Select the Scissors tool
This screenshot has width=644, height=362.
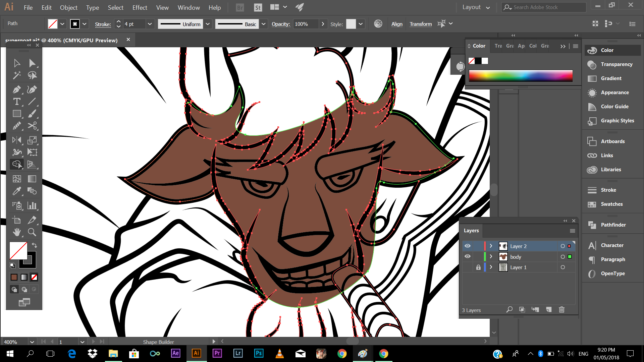(x=32, y=126)
